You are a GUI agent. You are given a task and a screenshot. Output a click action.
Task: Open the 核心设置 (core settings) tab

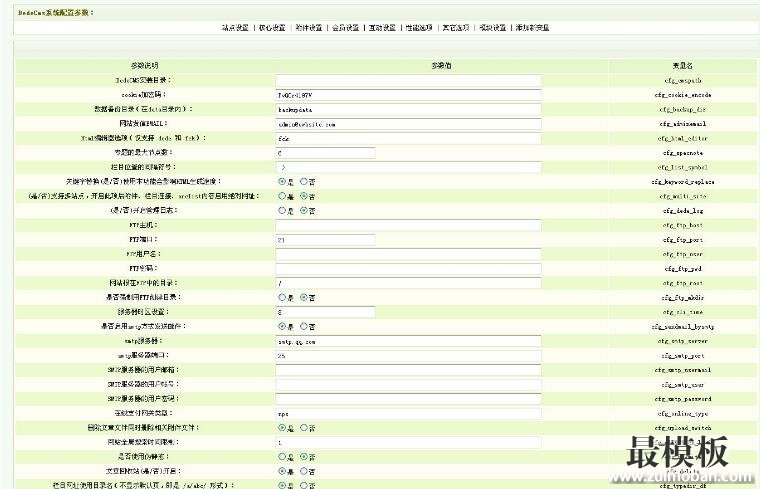point(272,28)
